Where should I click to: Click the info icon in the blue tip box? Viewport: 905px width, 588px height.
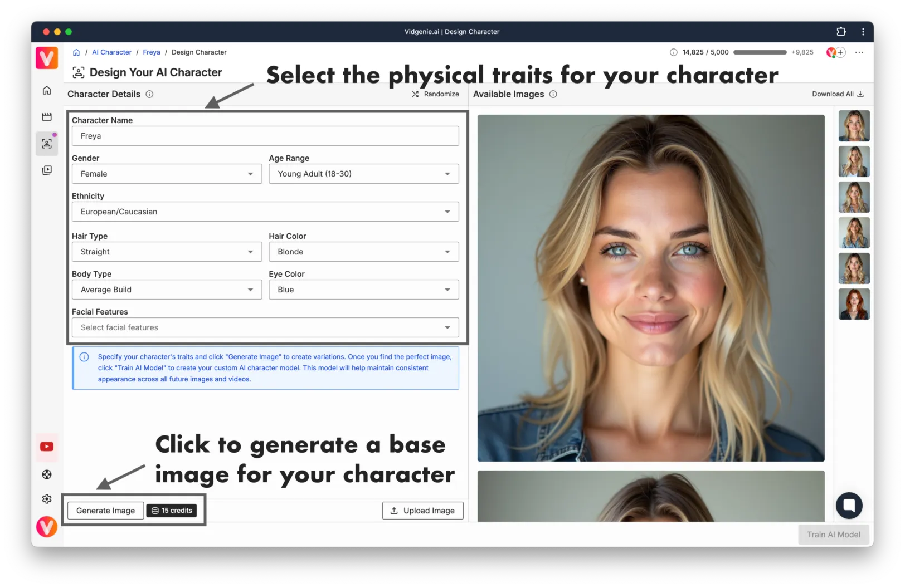84,357
